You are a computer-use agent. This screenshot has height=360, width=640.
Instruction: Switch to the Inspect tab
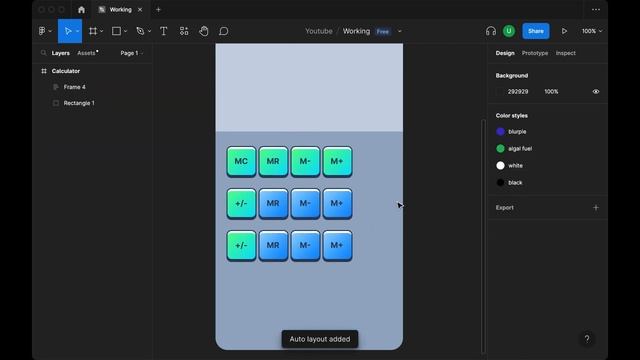click(x=565, y=53)
